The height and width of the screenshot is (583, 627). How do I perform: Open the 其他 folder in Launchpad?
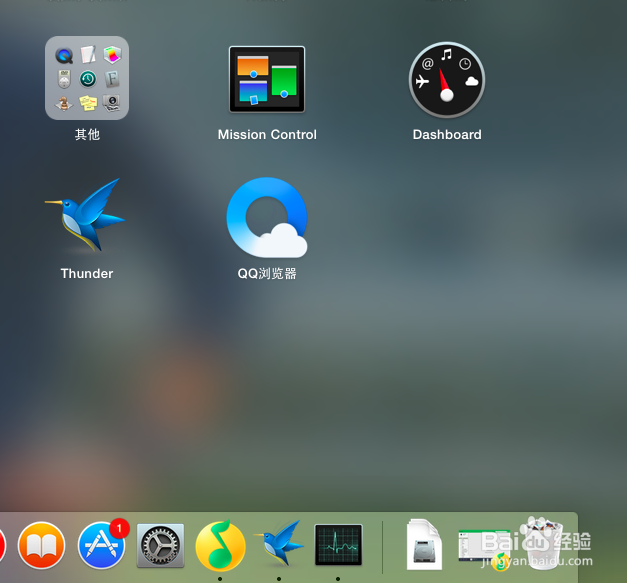tap(87, 78)
